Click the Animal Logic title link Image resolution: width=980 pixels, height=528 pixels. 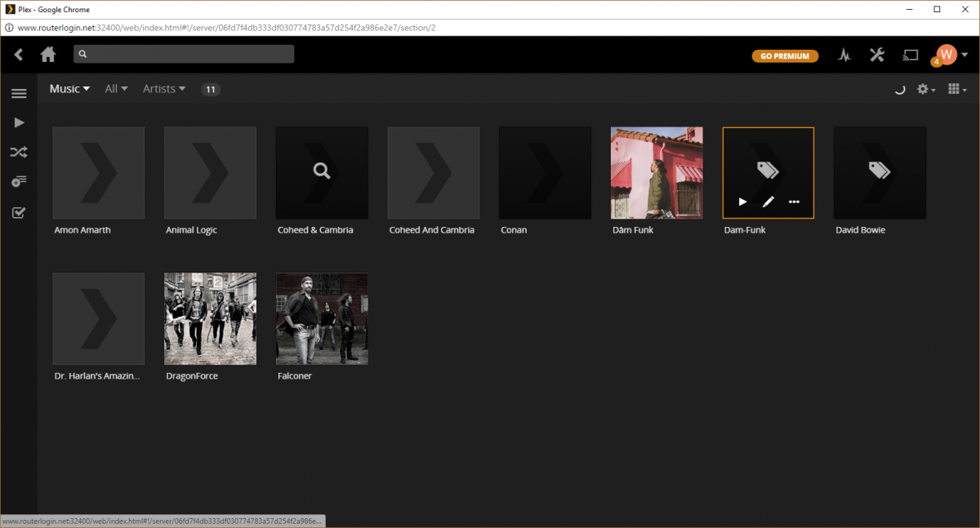(191, 230)
